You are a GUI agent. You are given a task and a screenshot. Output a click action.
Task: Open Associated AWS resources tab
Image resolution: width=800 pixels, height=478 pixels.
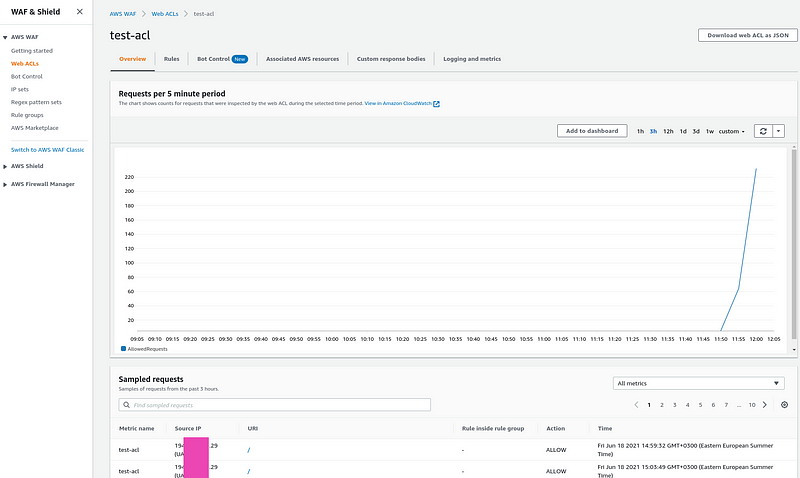[x=302, y=59]
